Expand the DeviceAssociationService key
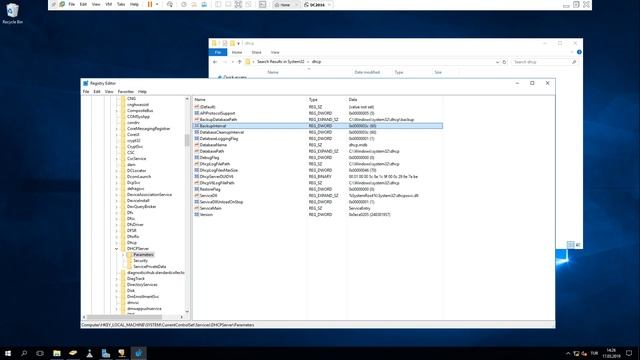This screenshot has height=360, width=640. tap(116, 195)
